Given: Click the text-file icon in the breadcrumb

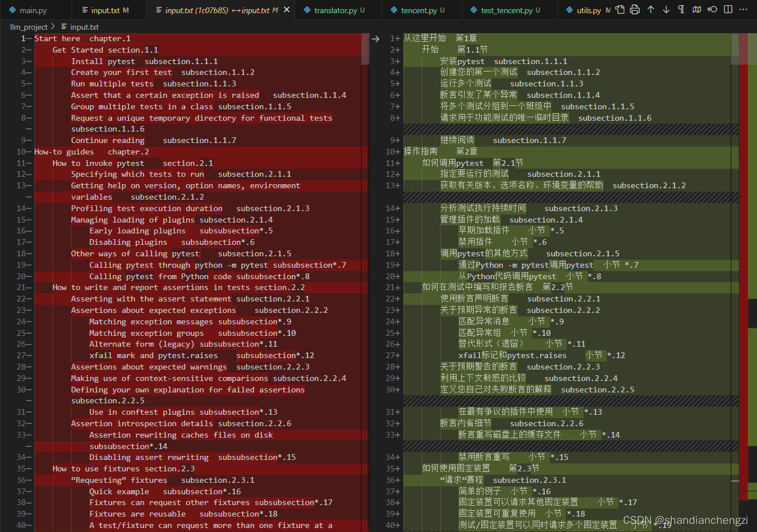Looking at the screenshot, I should [x=64, y=27].
